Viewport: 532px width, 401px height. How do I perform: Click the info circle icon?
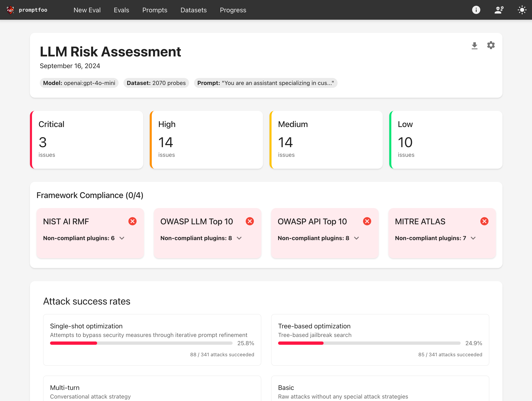coord(476,10)
